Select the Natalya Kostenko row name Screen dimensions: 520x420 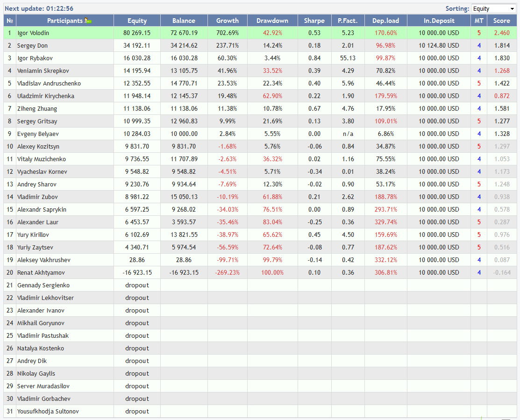41,348
